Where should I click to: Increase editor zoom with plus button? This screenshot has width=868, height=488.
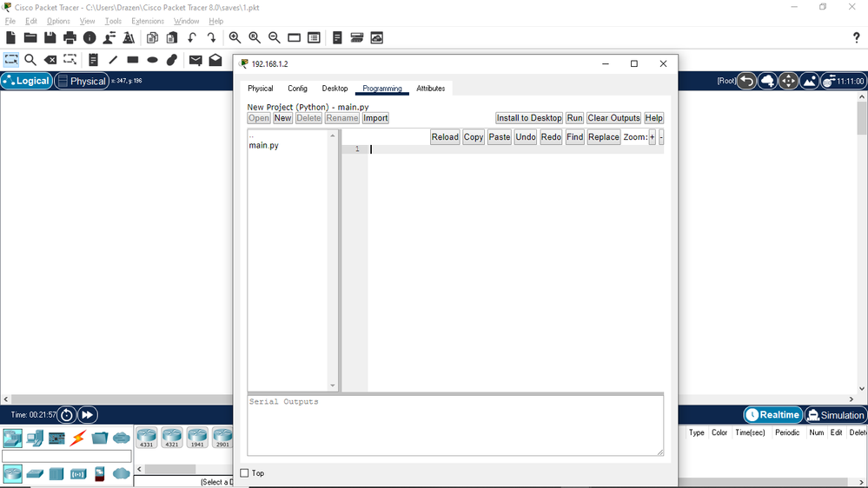[653, 136]
